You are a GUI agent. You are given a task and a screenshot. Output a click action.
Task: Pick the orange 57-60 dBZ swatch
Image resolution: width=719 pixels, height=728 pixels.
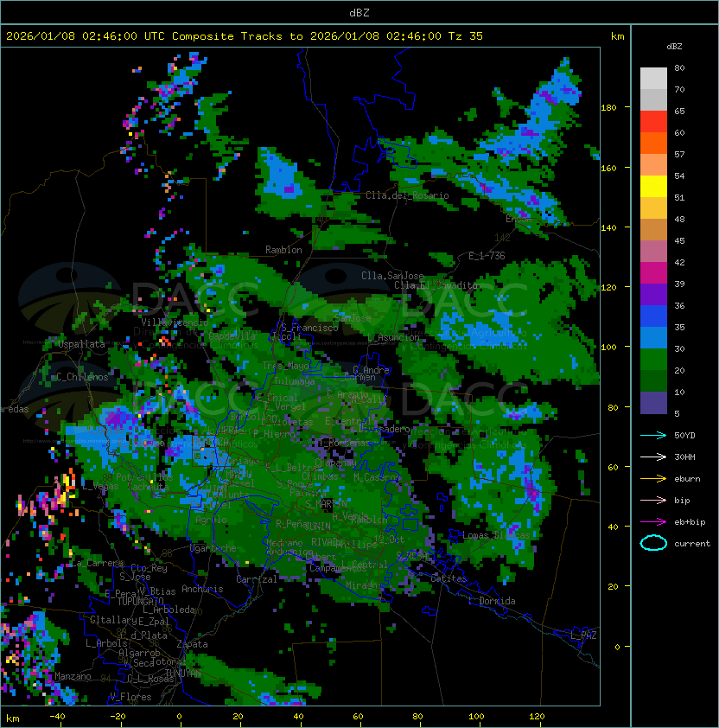pos(653,144)
